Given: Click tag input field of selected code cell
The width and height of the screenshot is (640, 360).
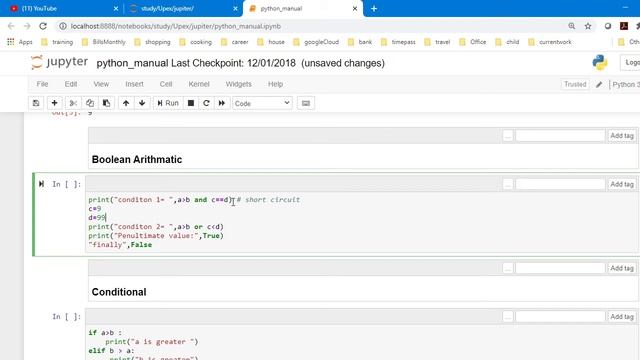Looking at the screenshot, I should click(x=560, y=184).
